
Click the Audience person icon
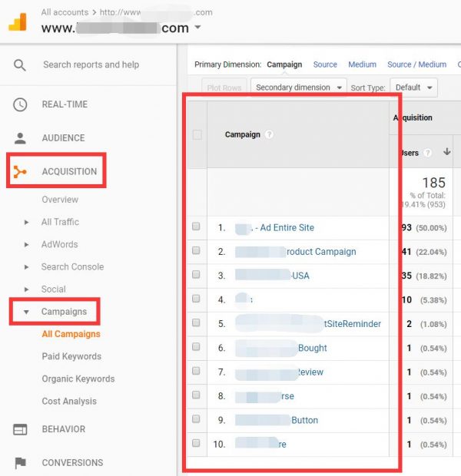pyautogui.click(x=20, y=138)
